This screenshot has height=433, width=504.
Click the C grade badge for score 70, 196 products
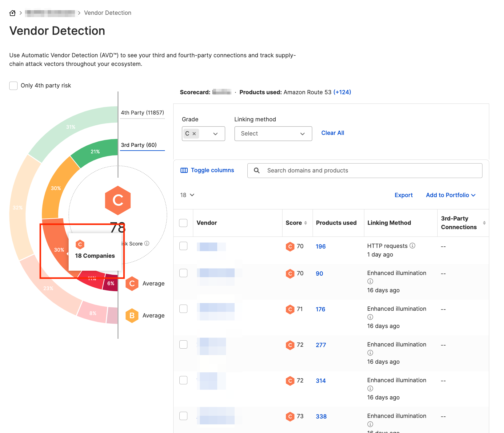pos(290,247)
